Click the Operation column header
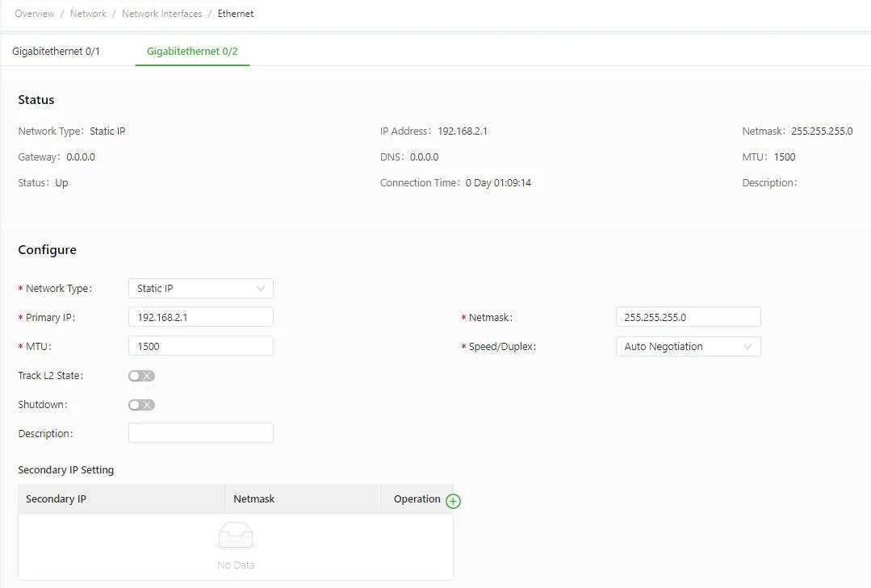 417,498
